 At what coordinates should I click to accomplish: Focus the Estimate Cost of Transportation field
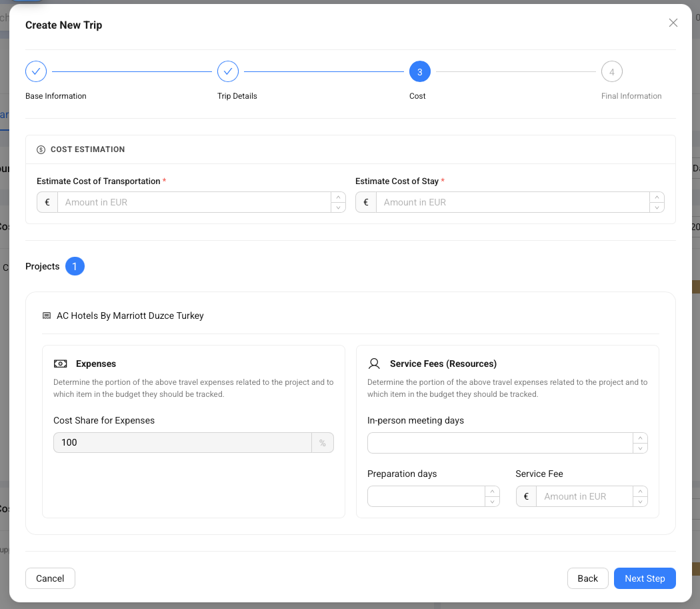pos(194,202)
